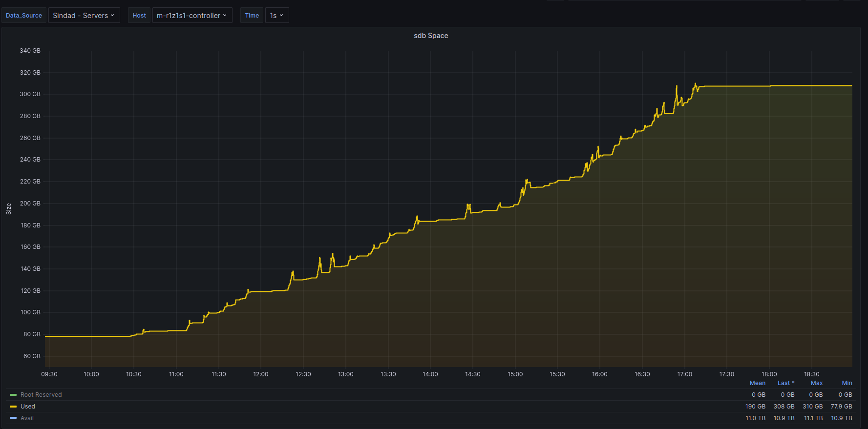Viewport: 868px width, 429px height.
Task: Click the green Root Reserved color swatch
Action: [x=13, y=395]
